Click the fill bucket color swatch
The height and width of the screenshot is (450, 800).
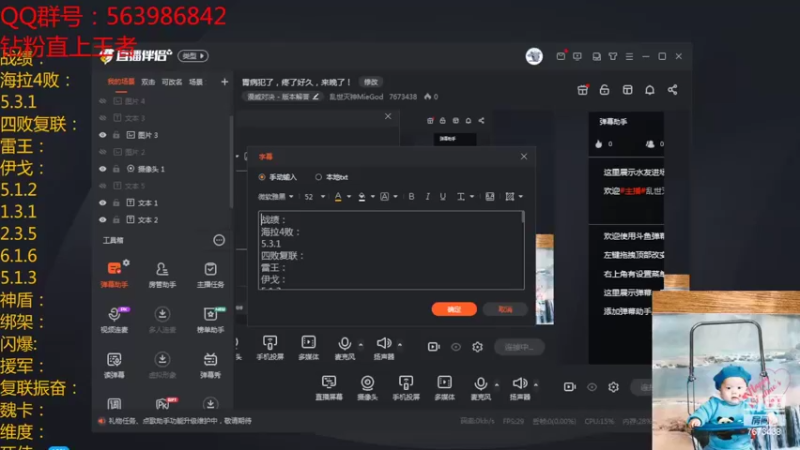pyautogui.click(x=361, y=196)
